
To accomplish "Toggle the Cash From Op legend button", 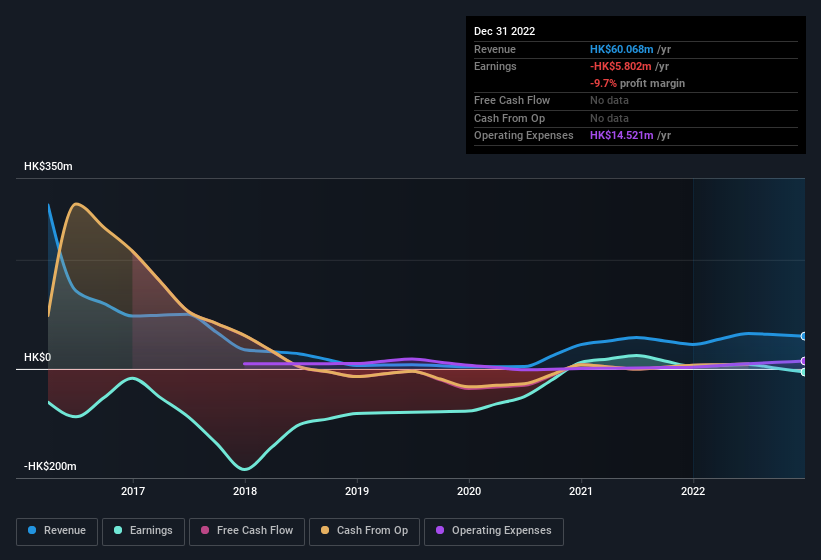I will 364,531.
